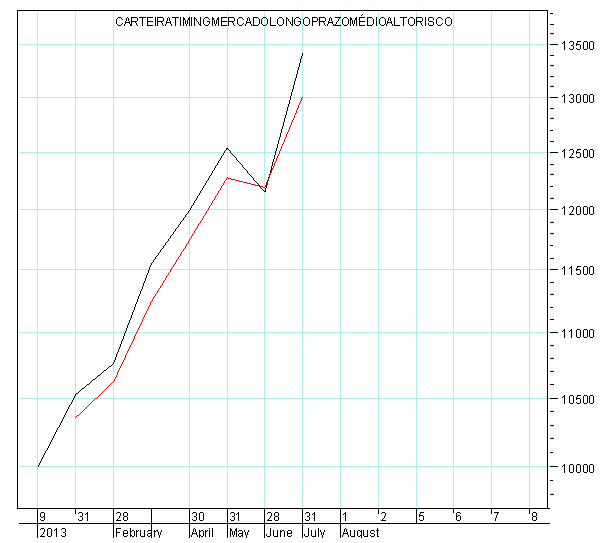Click the chart title CARTEIRATIMINGMERCADOLONGOPRAZOMÉDIOALTORISCO

284,22
